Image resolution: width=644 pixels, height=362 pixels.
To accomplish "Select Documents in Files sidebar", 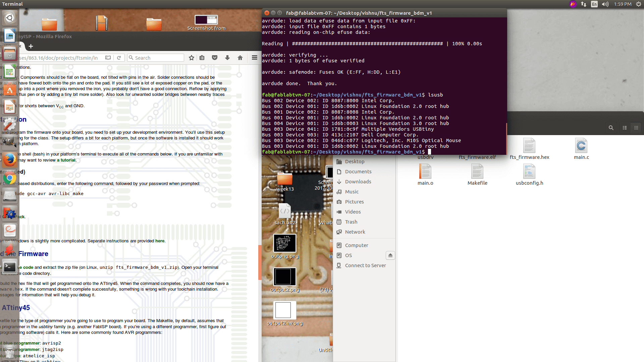I will [358, 172].
